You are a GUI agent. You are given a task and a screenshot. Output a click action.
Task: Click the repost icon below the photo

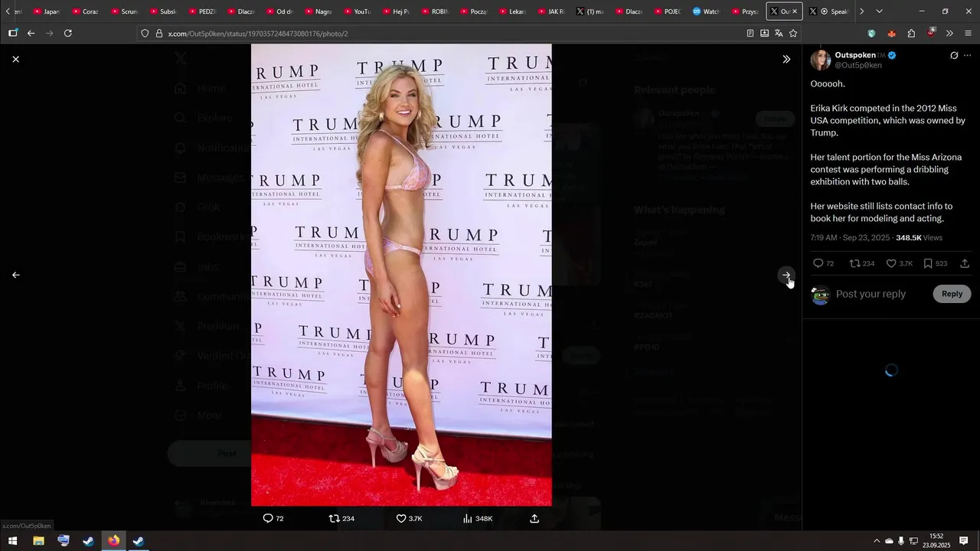pos(334,518)
